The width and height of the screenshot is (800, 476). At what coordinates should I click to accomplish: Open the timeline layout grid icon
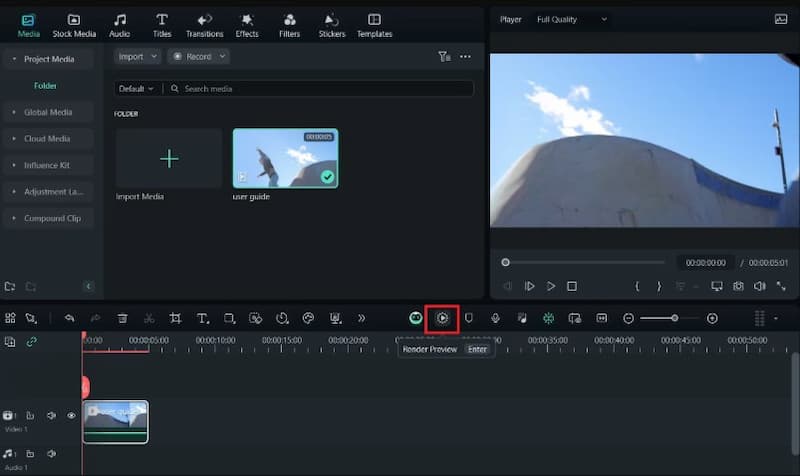tap(10, 318)
